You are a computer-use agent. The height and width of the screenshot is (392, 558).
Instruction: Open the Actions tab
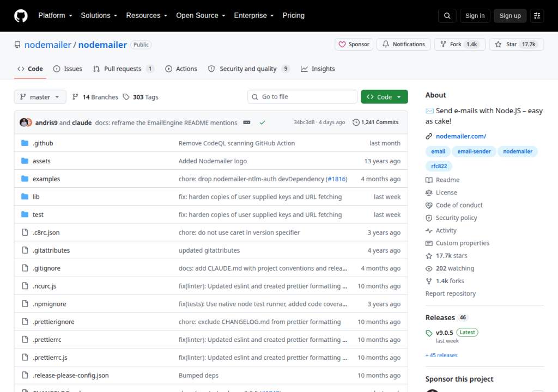click(181, 69)
